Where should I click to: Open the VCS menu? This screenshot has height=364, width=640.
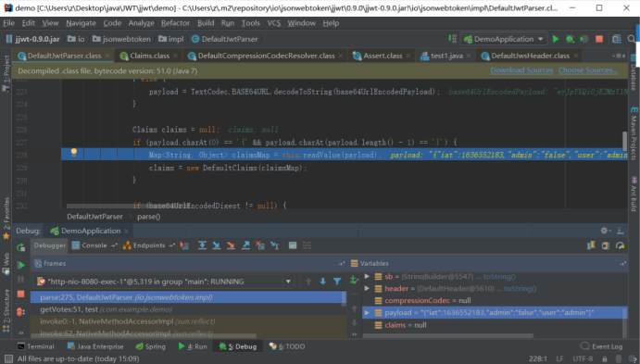[274, 23]
